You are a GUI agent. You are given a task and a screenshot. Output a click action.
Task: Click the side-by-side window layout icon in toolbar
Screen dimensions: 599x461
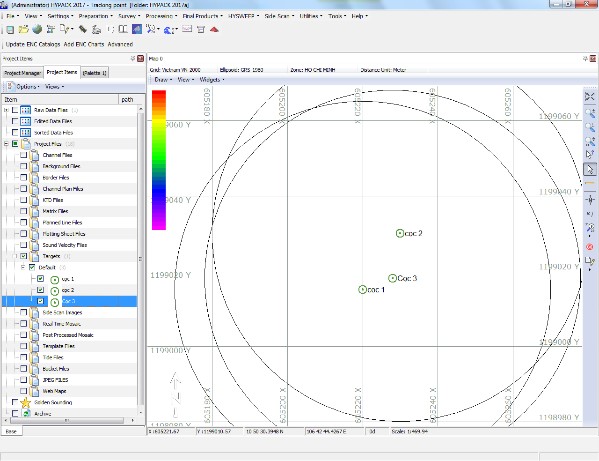click(x=123, y=29)
